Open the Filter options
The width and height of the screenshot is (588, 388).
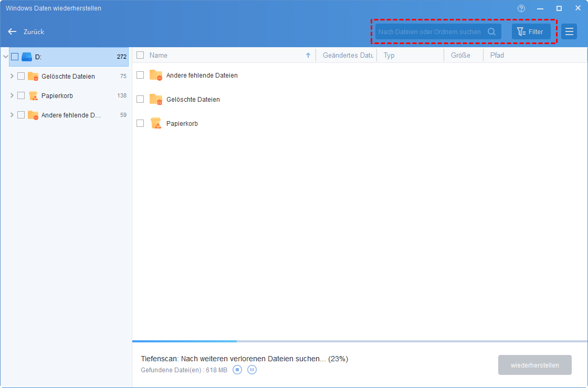(531, 31)
